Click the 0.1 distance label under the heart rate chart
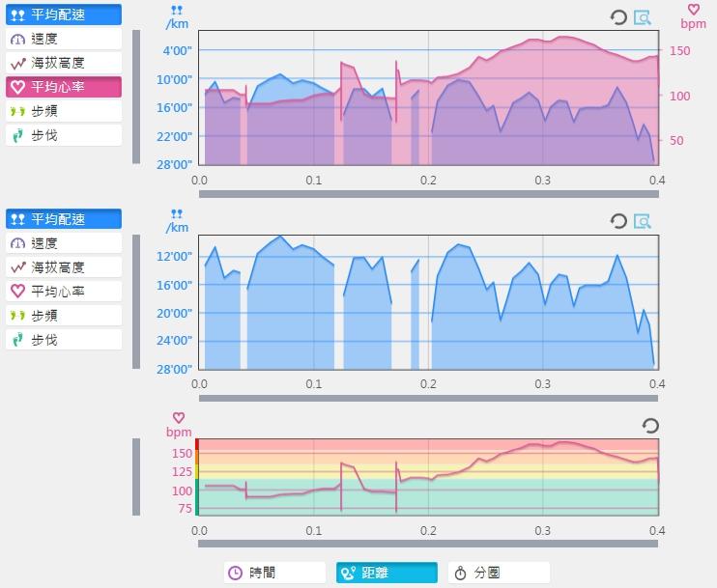This screenshot has width=717, height=588. coord(314,531)
